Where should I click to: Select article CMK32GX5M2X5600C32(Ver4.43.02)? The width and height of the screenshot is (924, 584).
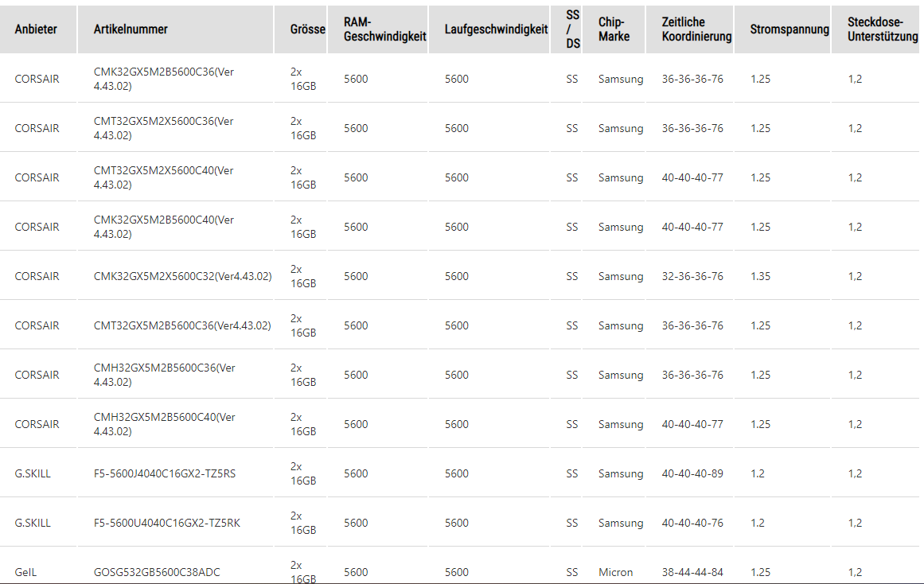pyautogui.click(x=183, y=276)
